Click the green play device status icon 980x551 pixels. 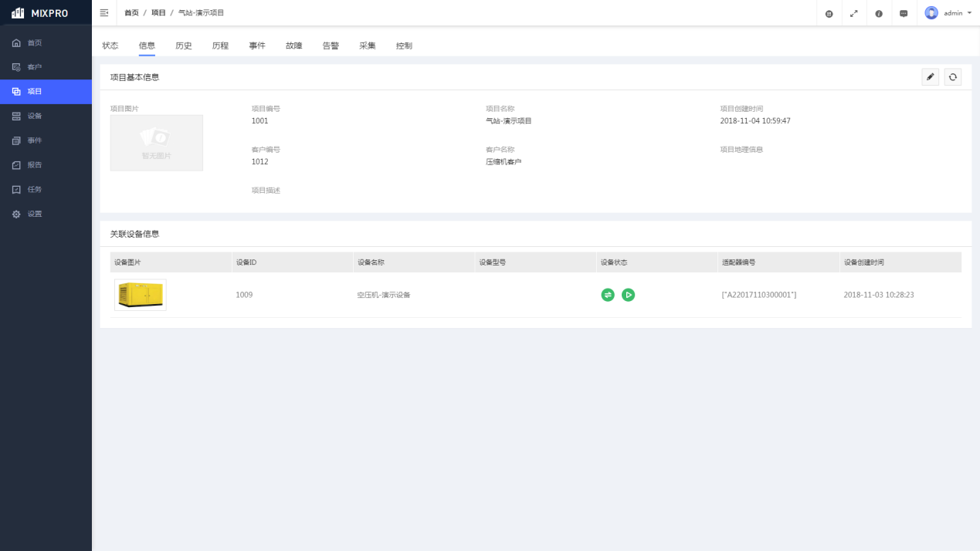tap(628, 295)
